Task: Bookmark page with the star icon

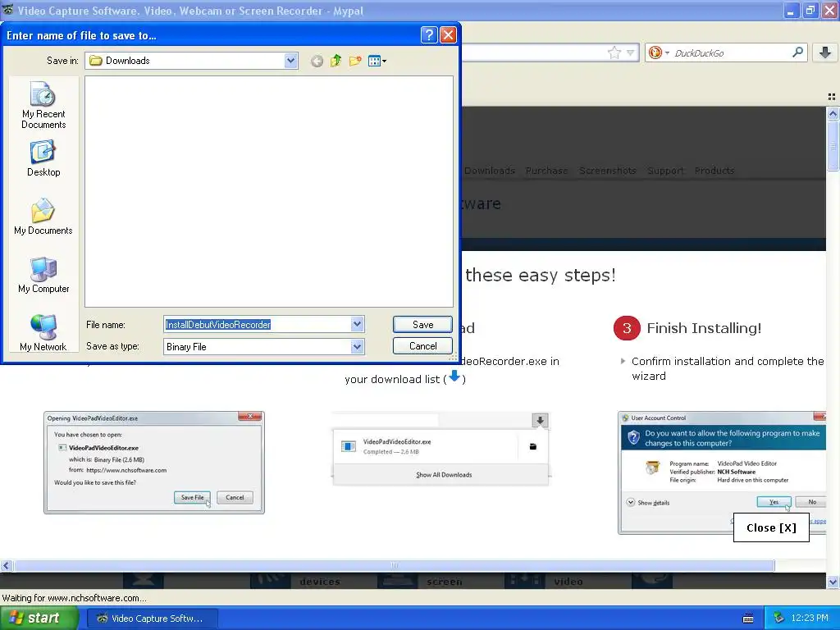Action: [x=614, y=52]
